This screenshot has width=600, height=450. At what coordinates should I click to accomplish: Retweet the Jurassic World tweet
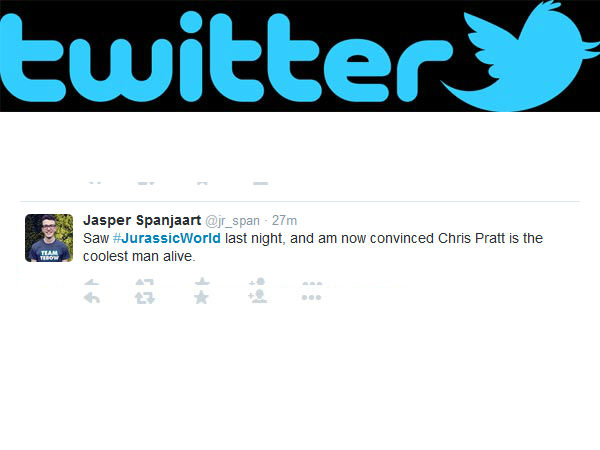click(145, 297)
